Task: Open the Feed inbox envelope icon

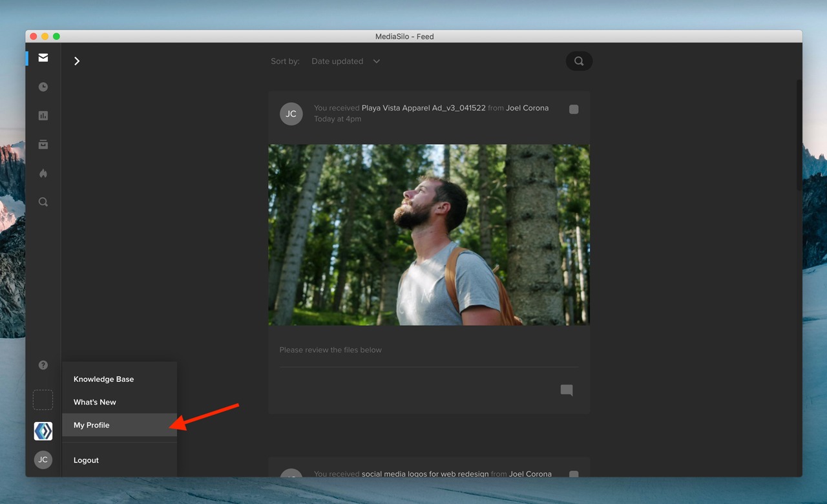Action: click(43, 58)
